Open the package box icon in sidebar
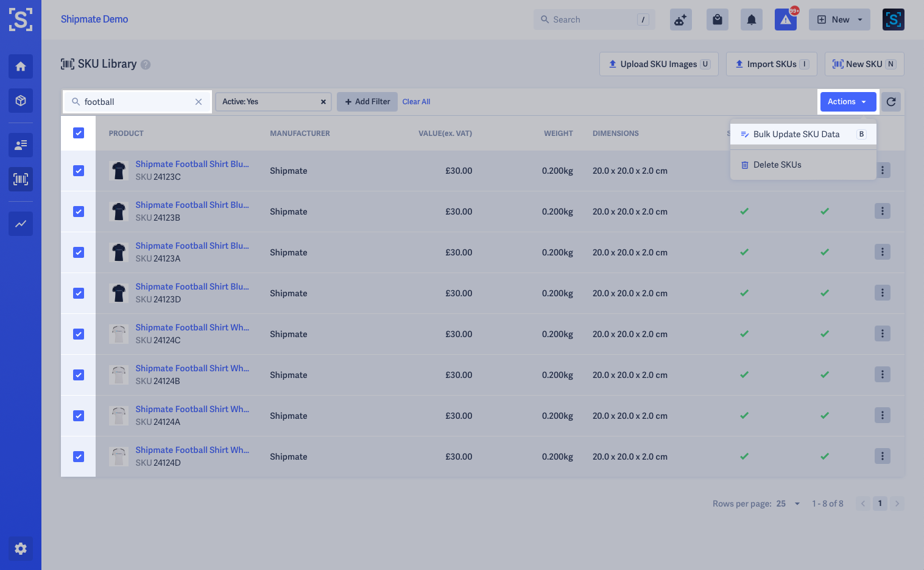 tap(21, 101)
